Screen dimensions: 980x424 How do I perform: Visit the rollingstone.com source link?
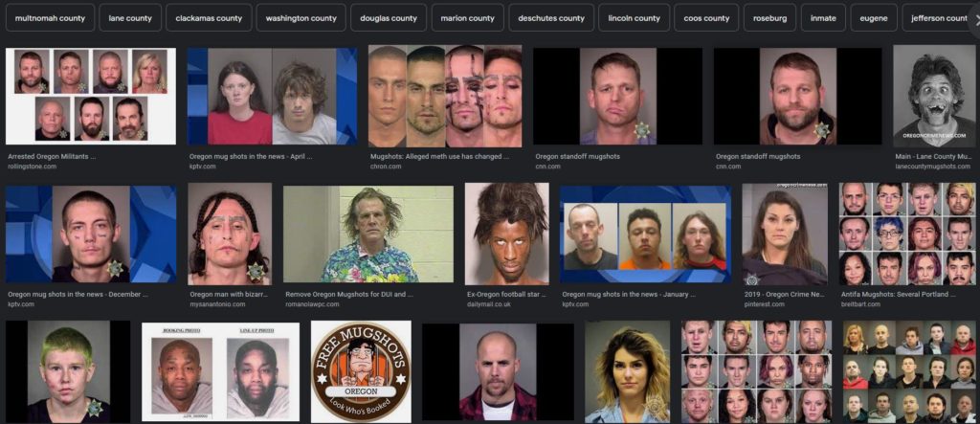click(x=33, y=167)
